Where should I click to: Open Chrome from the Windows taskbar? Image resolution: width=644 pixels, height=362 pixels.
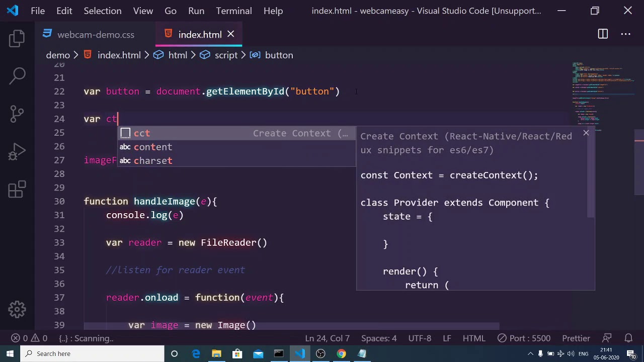click(341, 353)
